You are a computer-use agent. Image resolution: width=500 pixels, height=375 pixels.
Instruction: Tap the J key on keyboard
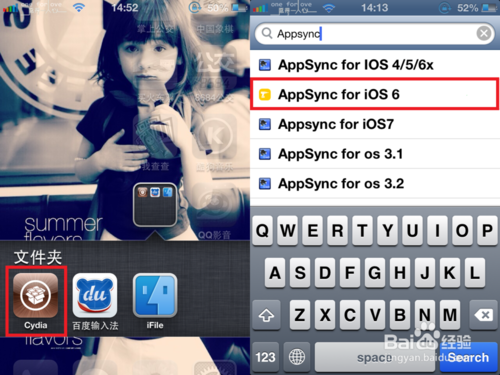tap(425, 273)
